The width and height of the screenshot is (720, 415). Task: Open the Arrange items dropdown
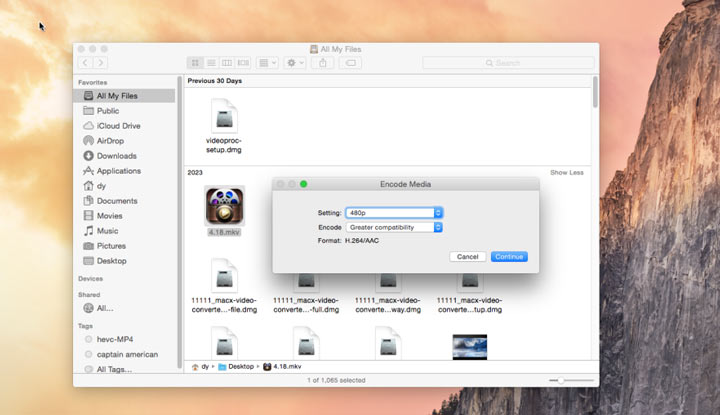tap(268, 63)
